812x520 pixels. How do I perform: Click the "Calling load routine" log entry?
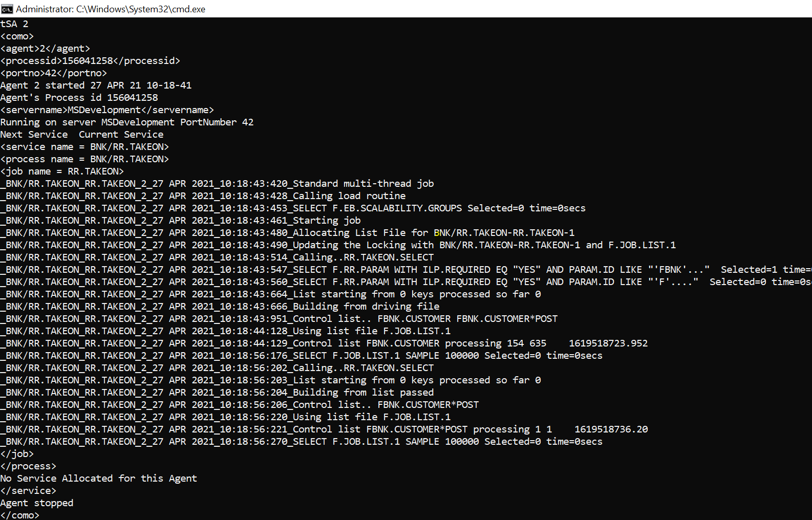click(203, 196)
